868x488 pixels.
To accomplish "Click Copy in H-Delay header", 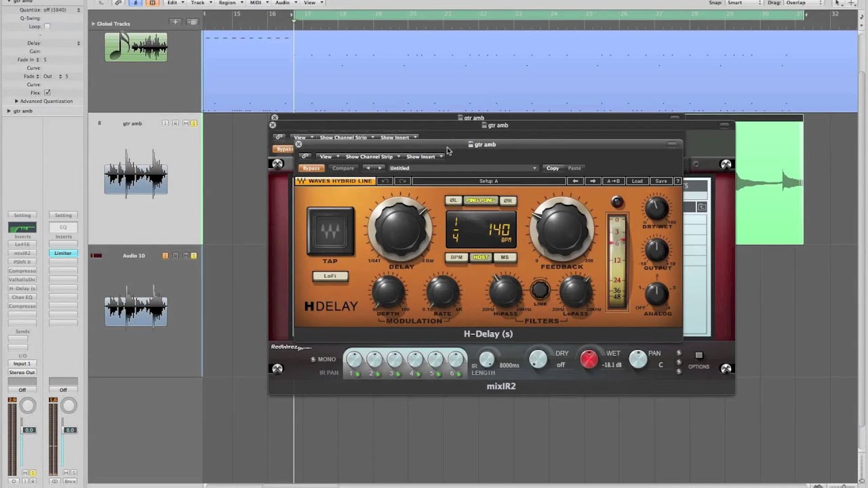I will (553, 168).
